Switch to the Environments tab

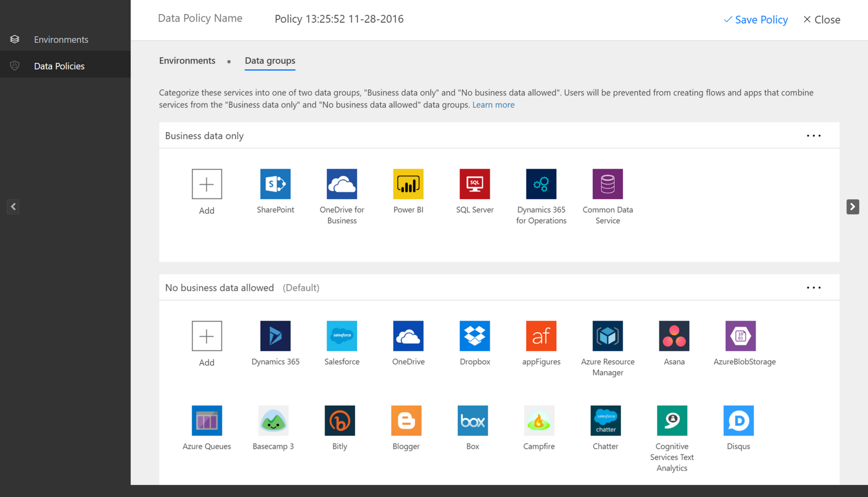click(186, 60)
